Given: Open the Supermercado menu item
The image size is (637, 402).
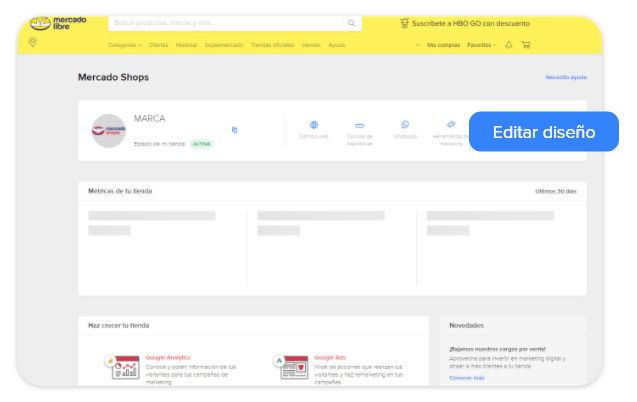Looking at the screenshot, I should pos(224,45).
